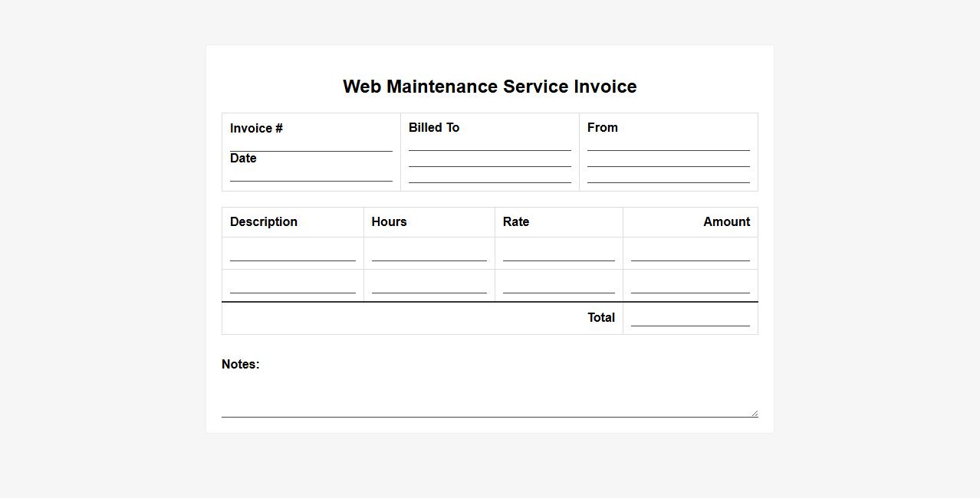Image resolution: width=980 pixels, height=498 pixels.
Task: Click first row Amount field
Action: click(x=690, y=254)
